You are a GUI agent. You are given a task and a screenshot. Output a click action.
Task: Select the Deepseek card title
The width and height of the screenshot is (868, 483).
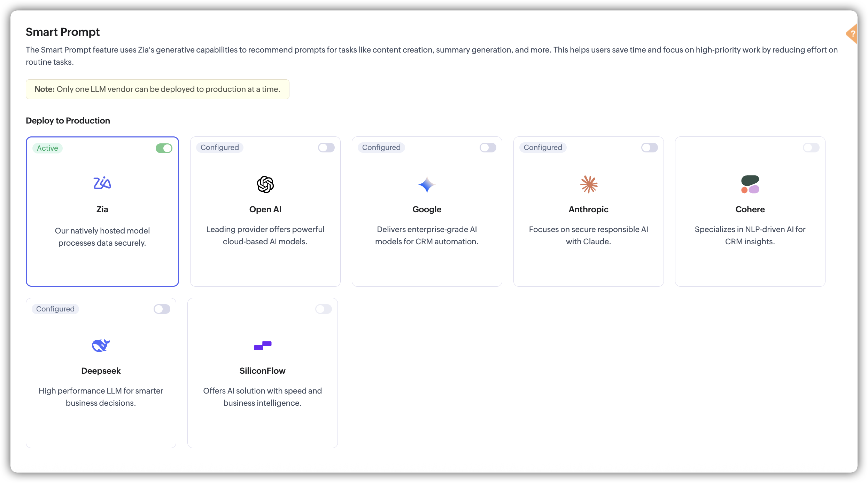coord(101,371)
